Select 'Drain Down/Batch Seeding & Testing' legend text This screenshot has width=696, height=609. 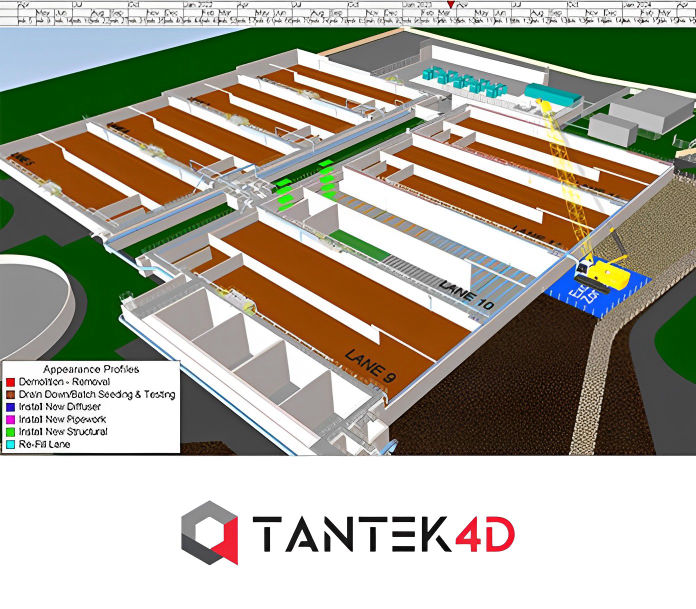[x=97, y=394]
